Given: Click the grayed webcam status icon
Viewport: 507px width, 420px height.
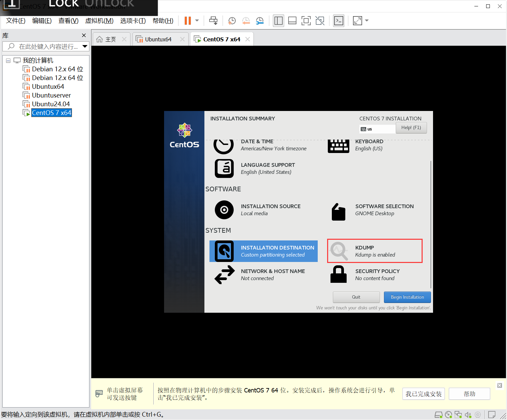Looking at the screenshot, I should [x=478, y=415].
